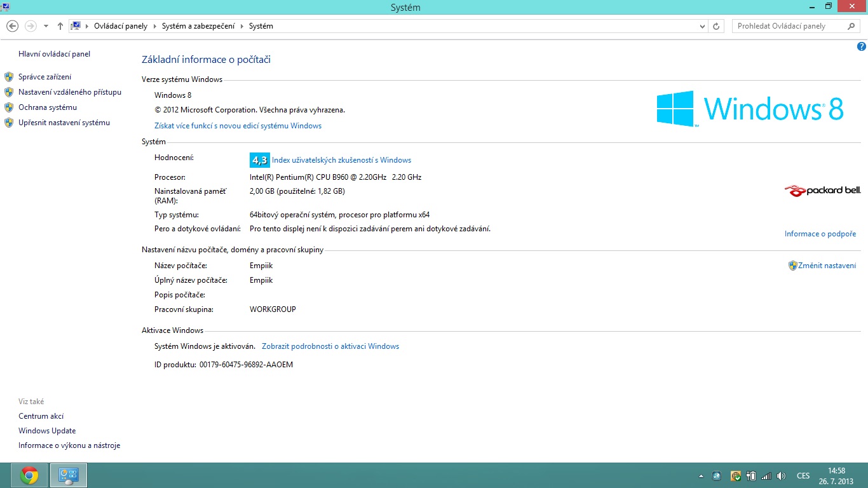This screenshot has width=868, height=488.
Task: Open the tray globe icon with green checkmark
Action: click(x=736, y=475)
